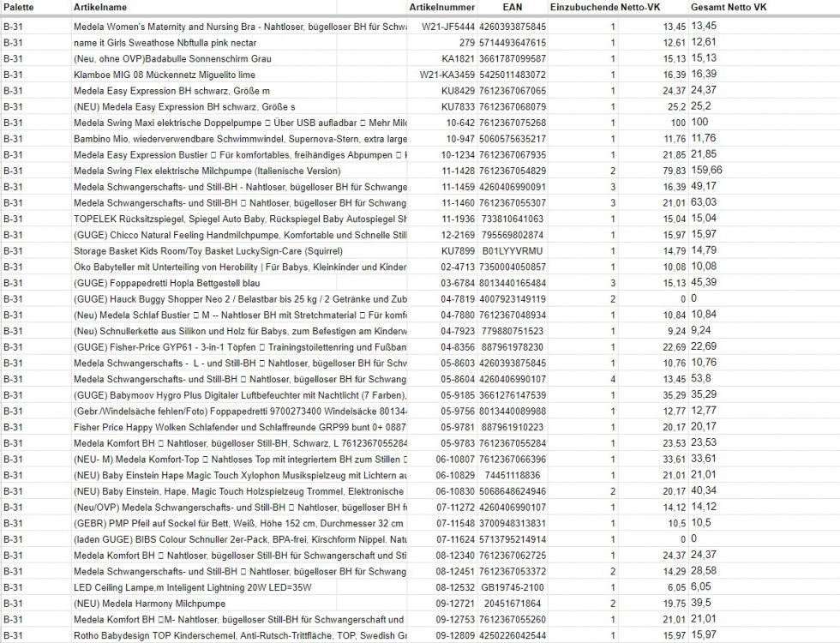Select Medela Swing Flex elektrische Milchpumpe cell
The height and width of the screenshot is (643, 840).
coord(207,171)
